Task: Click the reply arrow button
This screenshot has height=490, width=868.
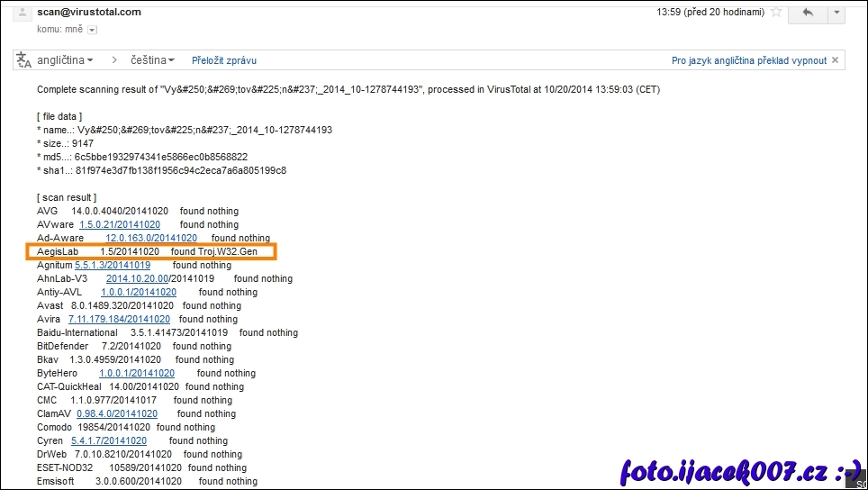Action: click(x=807, y=13)
